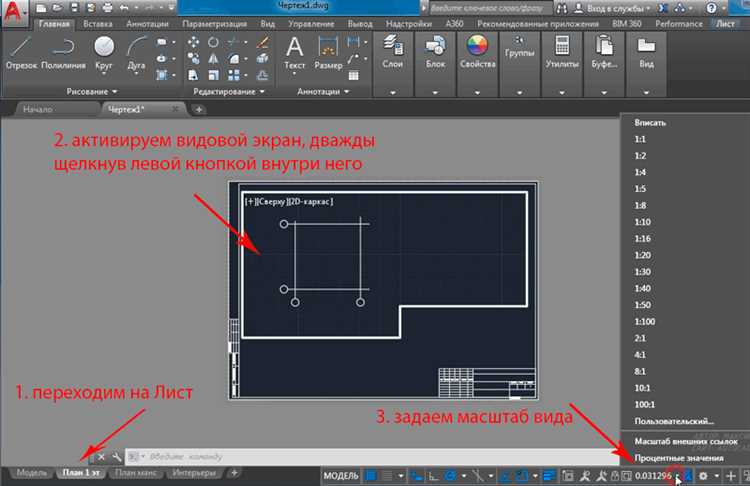Open the План 1 эт layout tab

coord(82,472)
